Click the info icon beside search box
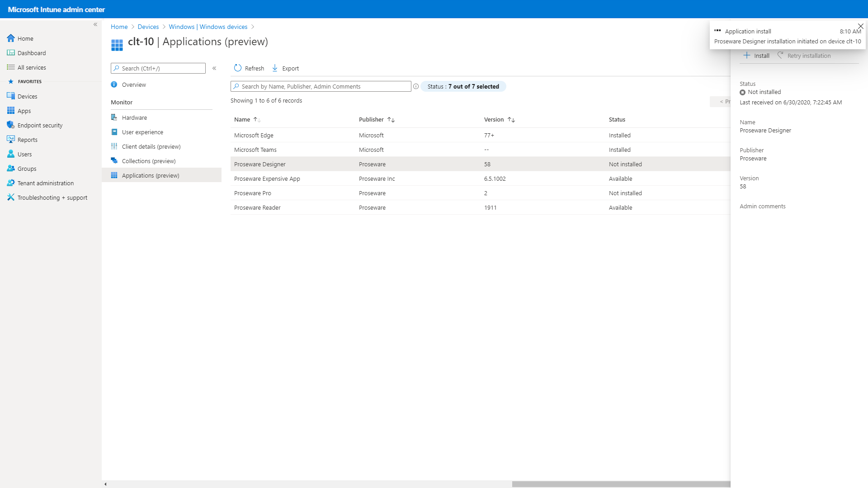This screenshot has width=868, height=488. tap(416, 86)
